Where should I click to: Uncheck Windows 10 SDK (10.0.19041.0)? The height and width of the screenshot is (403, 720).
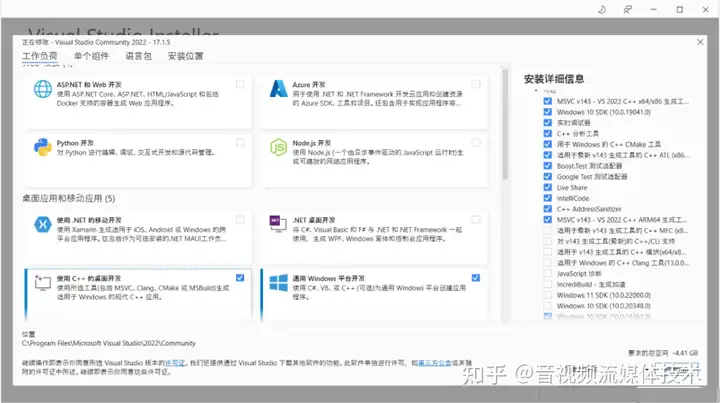coord(547,112)
